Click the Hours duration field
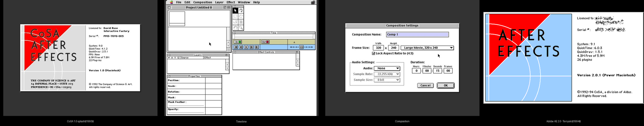The height and width of the screenshot is (126, 644). click(416, 71)
